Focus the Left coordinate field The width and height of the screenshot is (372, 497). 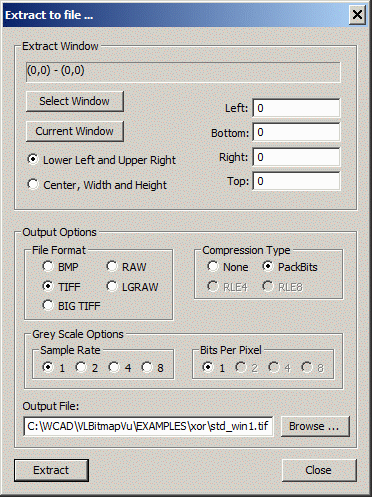click(x=296, y=108)
